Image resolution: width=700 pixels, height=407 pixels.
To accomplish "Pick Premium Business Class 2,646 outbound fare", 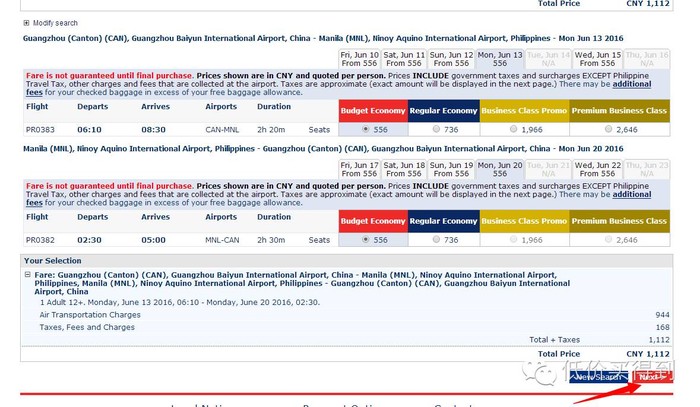I will (606, 129).
